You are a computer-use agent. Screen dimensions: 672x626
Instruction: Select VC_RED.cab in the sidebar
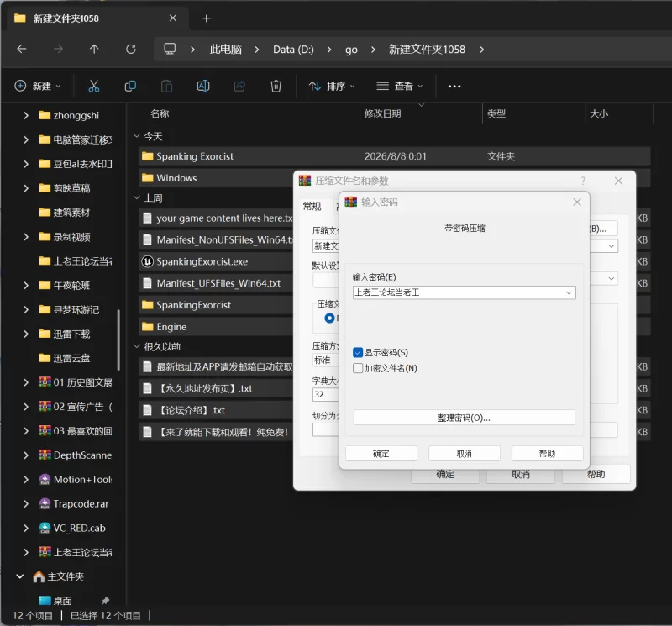point(79,529)
